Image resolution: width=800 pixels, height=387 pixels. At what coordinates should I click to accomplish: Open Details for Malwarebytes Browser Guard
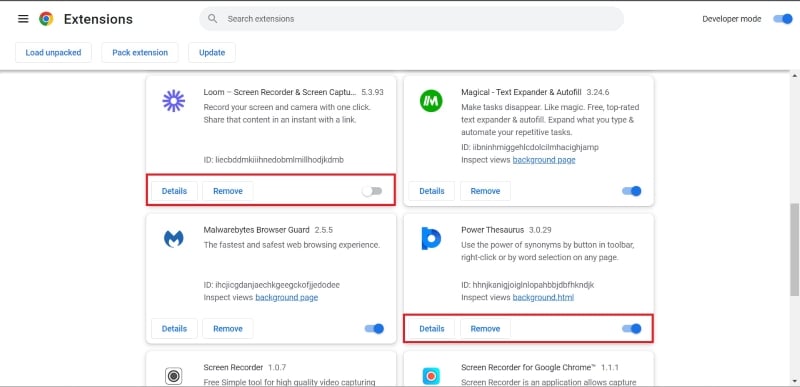pyautogui.click(x=174, y=329)
